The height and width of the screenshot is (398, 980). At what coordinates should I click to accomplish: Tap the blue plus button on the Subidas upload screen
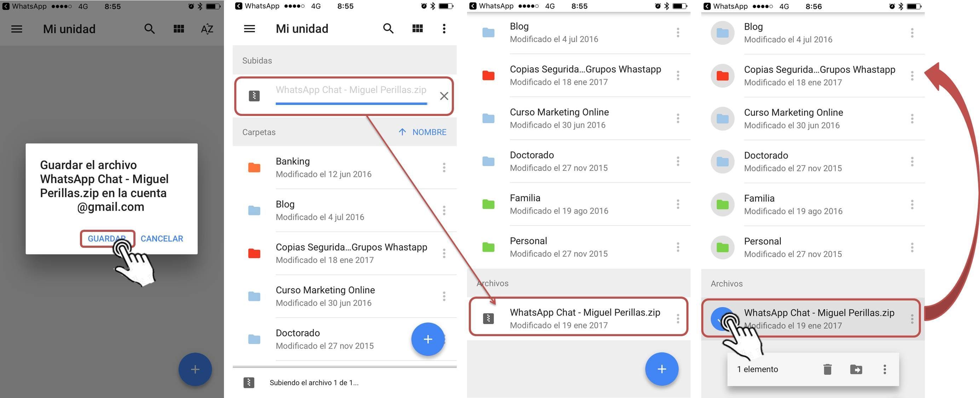tap(428, 339)
